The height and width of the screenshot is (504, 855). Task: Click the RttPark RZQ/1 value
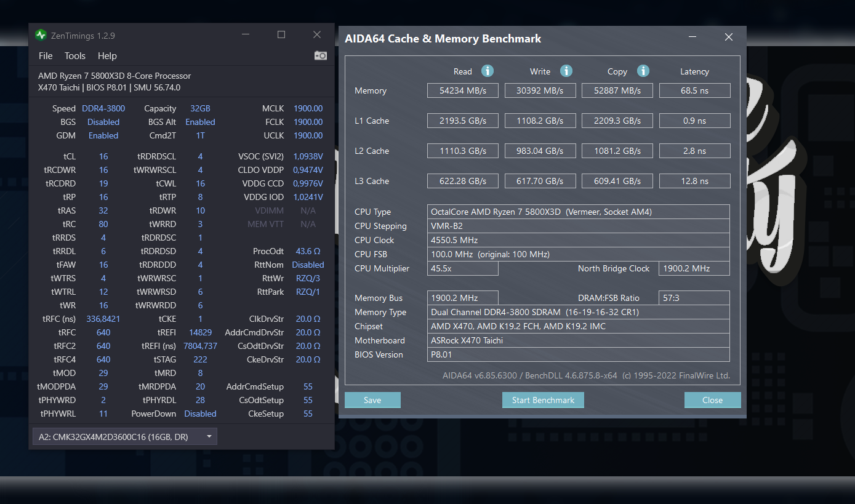pos(308,292)
